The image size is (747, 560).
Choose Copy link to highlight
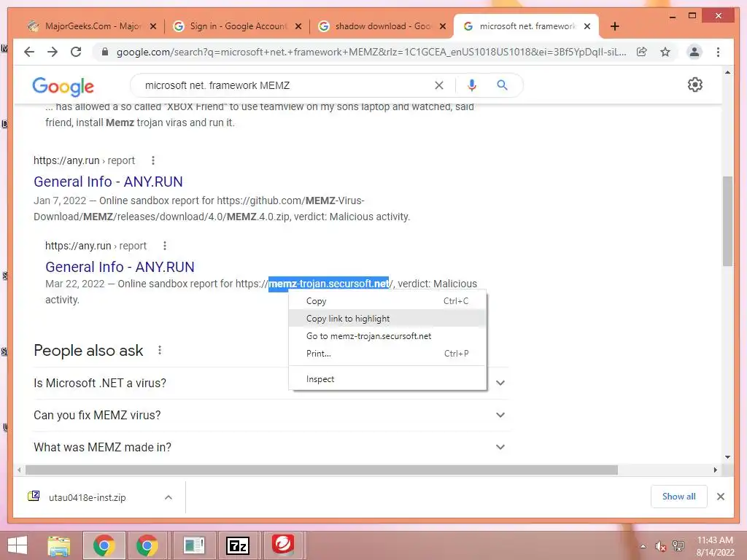point(387,319)
